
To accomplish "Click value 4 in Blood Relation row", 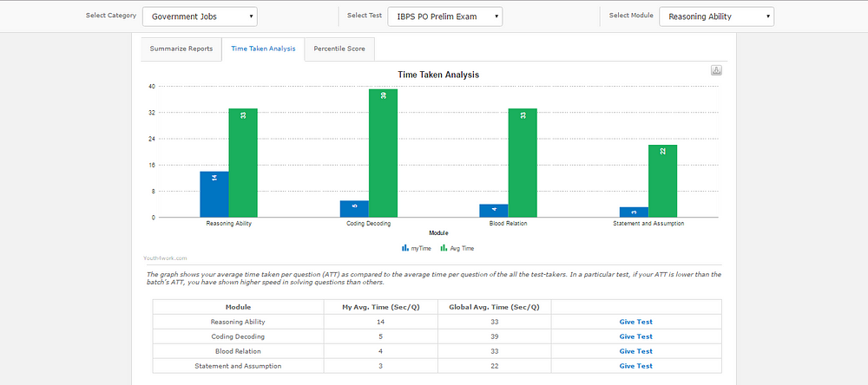I will [x=380, y=351].
